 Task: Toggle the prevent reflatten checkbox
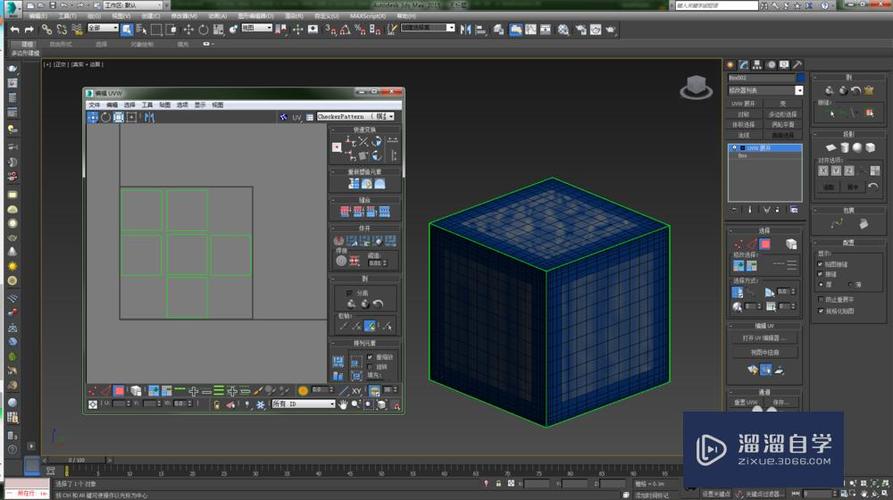821,300
